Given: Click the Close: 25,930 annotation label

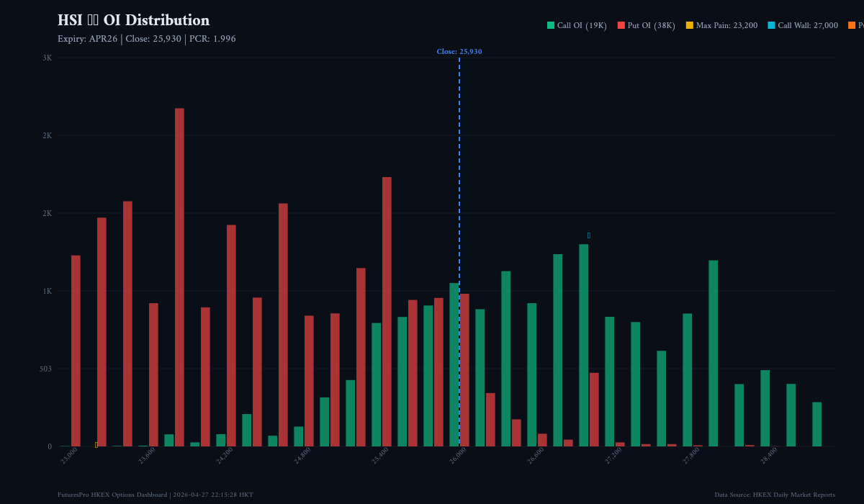Looking at the screenshot, I should tap(460, 51).
